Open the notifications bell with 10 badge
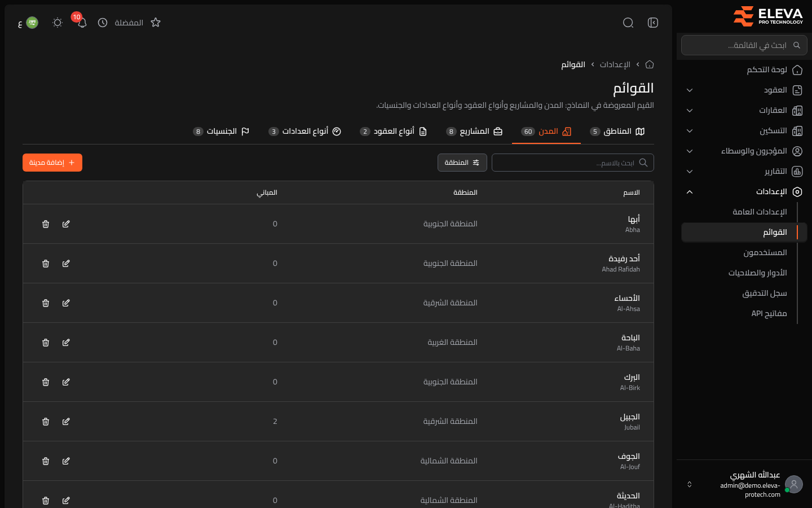Screen dimensions: 812x508 click(82, 23)
